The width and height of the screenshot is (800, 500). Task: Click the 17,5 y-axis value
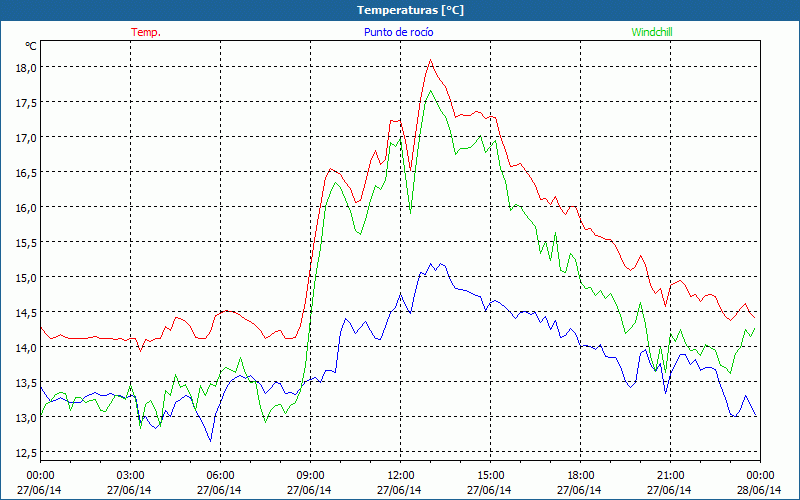(26, 103)
